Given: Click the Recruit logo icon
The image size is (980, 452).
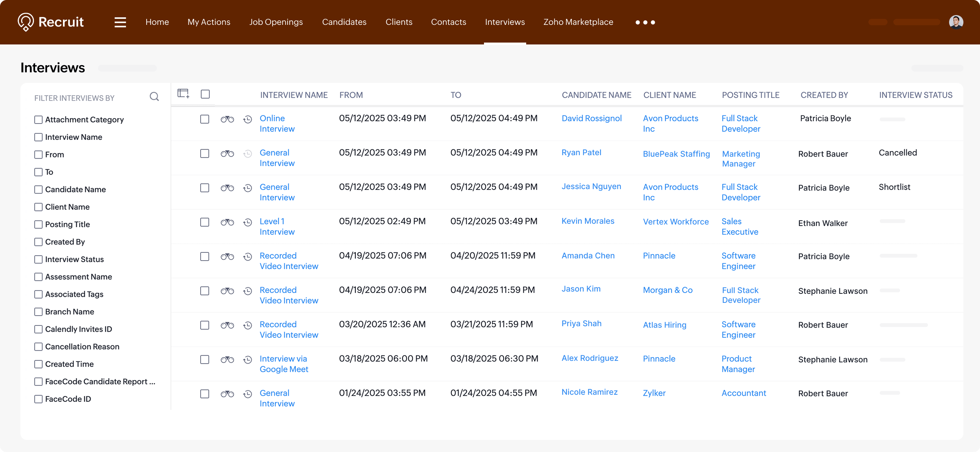Looking at the screenshot, I should point(26,22).
